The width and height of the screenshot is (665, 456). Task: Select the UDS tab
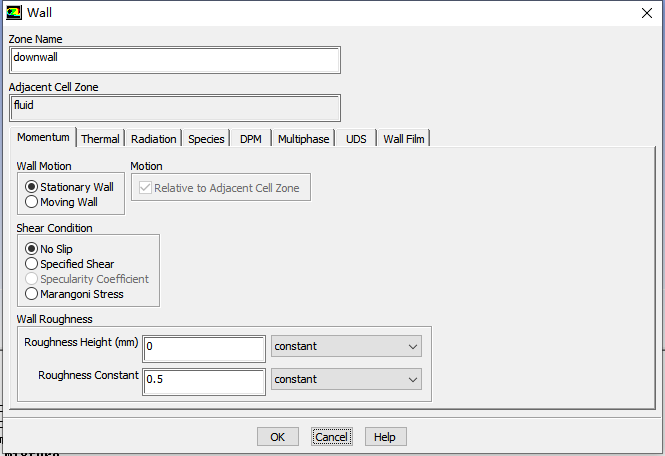[356, 139]
